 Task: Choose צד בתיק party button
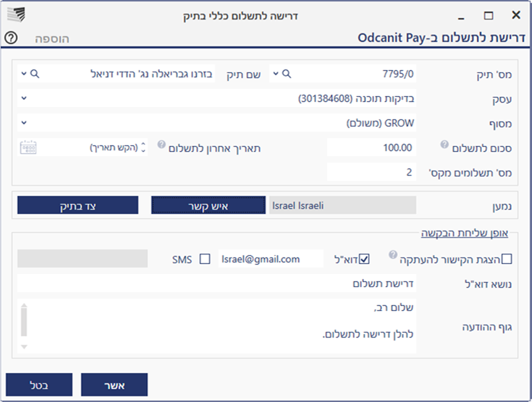tap(77, 205)
